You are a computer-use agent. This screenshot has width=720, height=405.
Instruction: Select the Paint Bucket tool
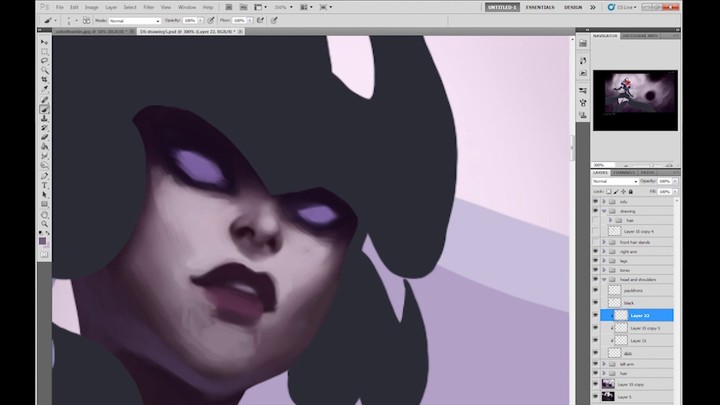click(x=45, y=146)
